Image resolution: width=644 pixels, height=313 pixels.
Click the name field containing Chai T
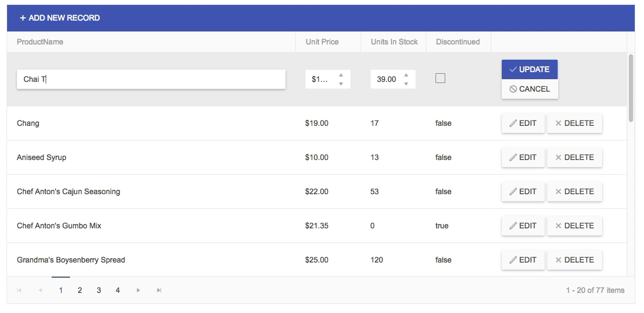click(152, 79)
